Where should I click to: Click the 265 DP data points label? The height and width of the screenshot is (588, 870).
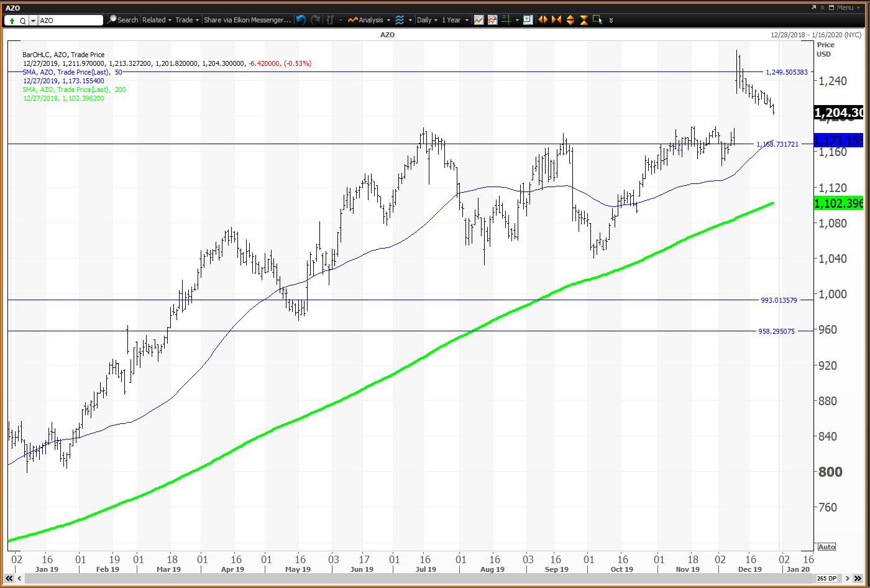click(x=828, y=579)
